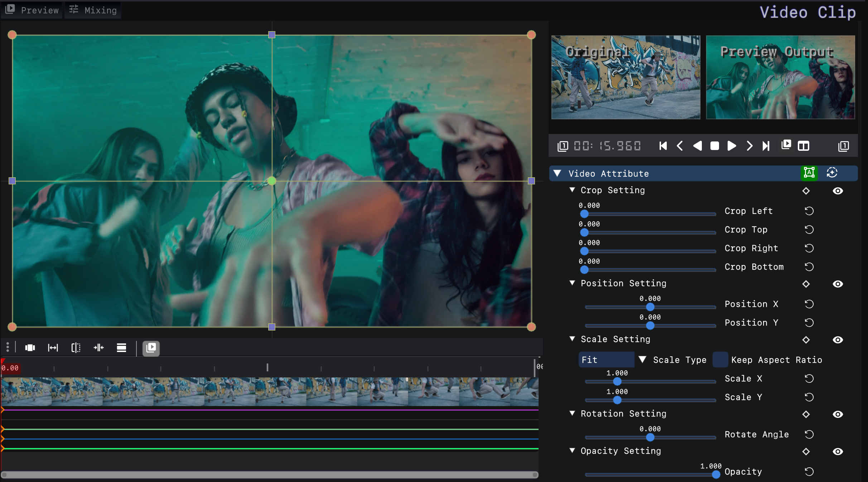
Task: Click the Opacity slider handle
Action: [716, 474]
